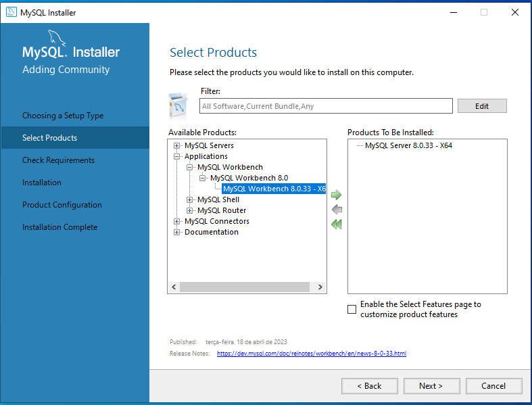Click the Available Products horizontal scrollbar
This screenshot has height=405, width=532.
point(243,287)
